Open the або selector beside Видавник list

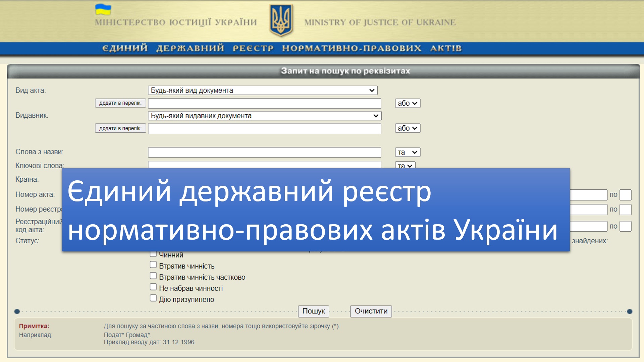(x=408, y=128)
